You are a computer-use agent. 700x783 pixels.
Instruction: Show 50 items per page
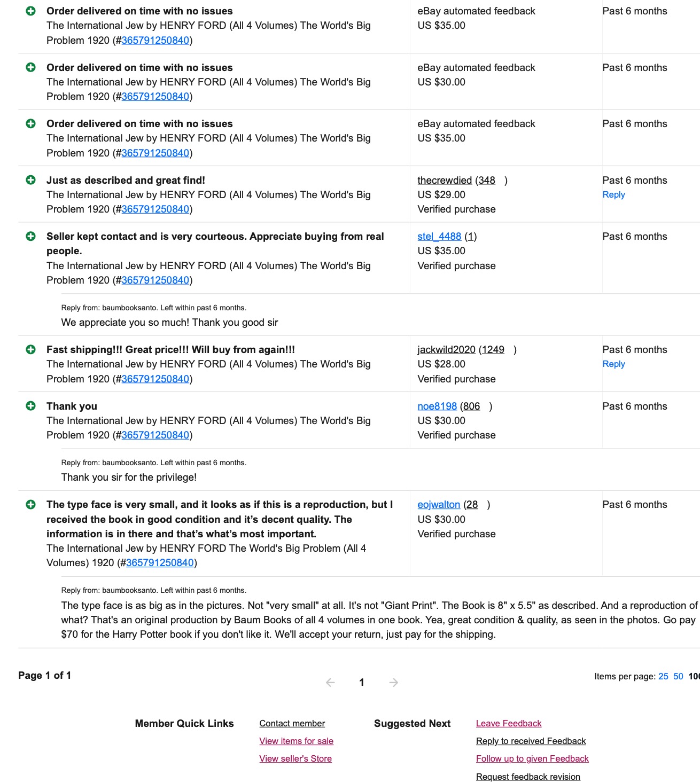click(x=678, y=676)
